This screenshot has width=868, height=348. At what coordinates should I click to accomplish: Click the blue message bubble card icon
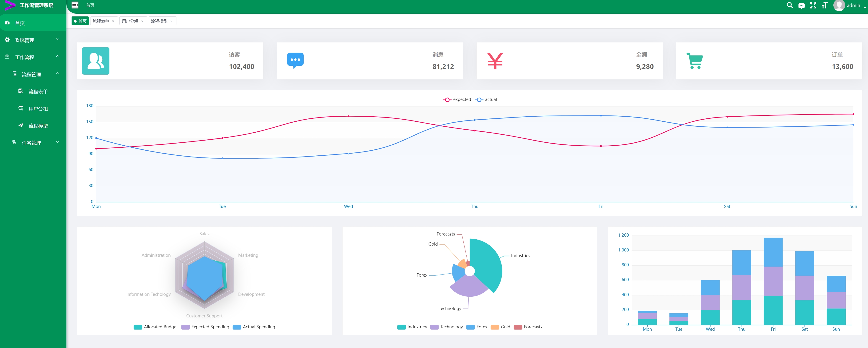pyautogui.click(x=295, y=61)
